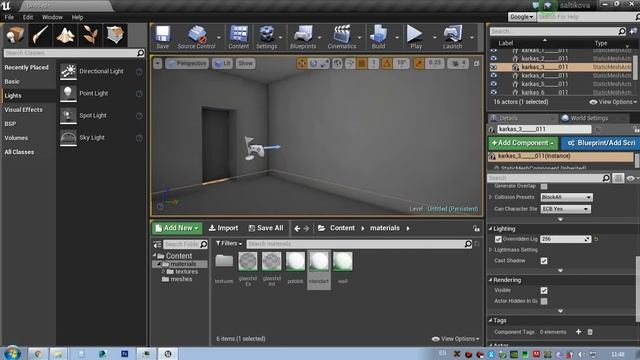
Task: Toggle the Visible checkbox under Rendering
Action: (x=544, y=291)
